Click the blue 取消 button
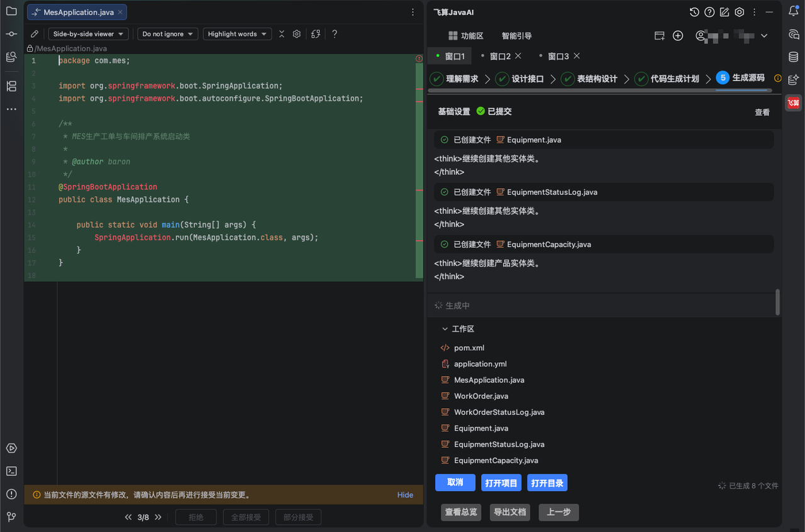Image resolution: width=805 pixels, height=532 pixels. [455, 482]
